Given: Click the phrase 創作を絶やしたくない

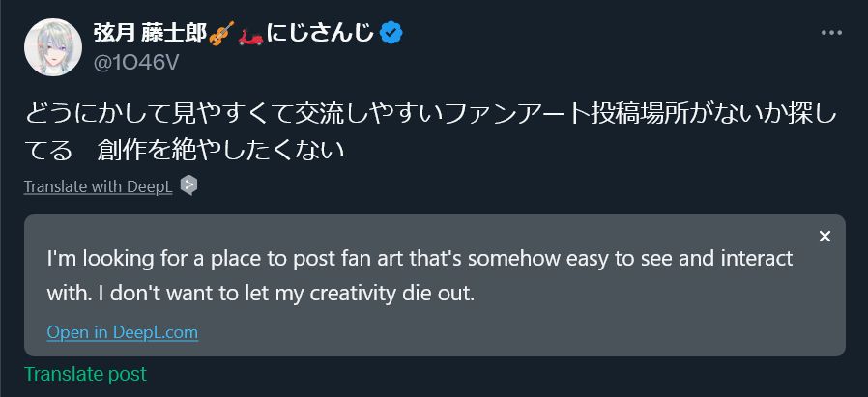Looking at the screenshot, I should point(220,151).
